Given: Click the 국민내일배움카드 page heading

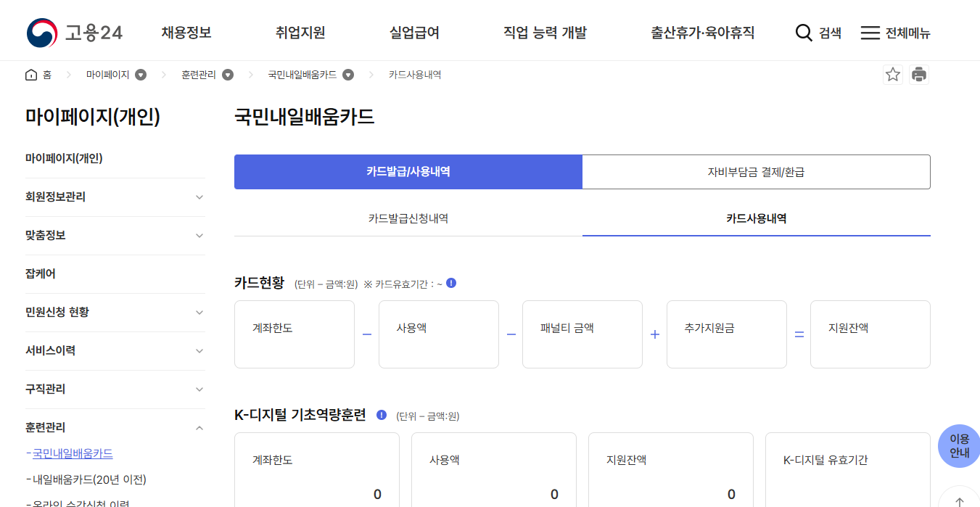Looking at the screenshot, I should coord(305,117).
